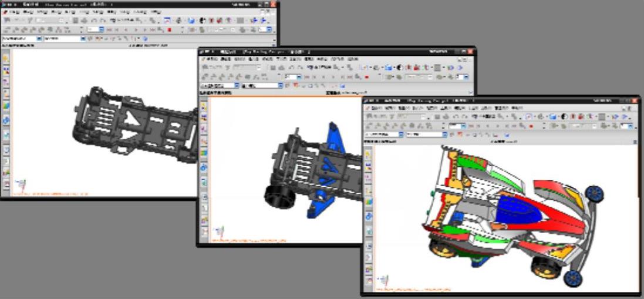This screenshot has width=644, height=299.
Task: Click the Fit view icon in the front window
Action: (529, 117)
